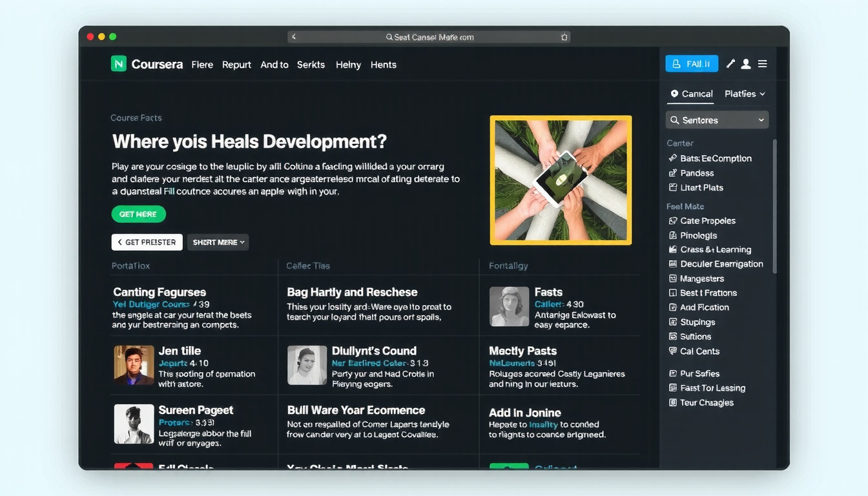Click the share icon in address bar
The image size is (868, 496).
tap(564, 37)
